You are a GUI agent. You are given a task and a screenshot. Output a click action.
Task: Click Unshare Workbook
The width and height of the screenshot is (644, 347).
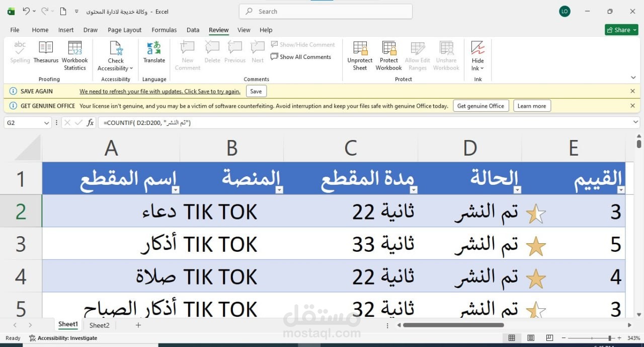click(x=446, y=55)
